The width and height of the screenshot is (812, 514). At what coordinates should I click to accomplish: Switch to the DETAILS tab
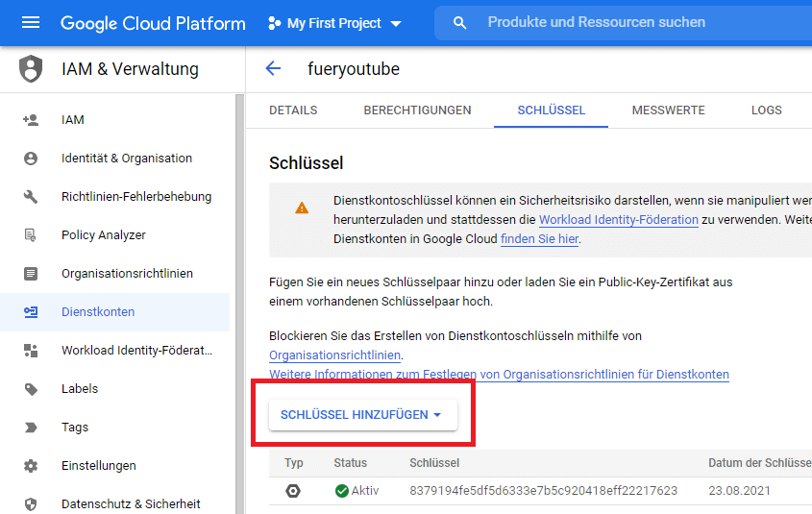tap(293, 110)
